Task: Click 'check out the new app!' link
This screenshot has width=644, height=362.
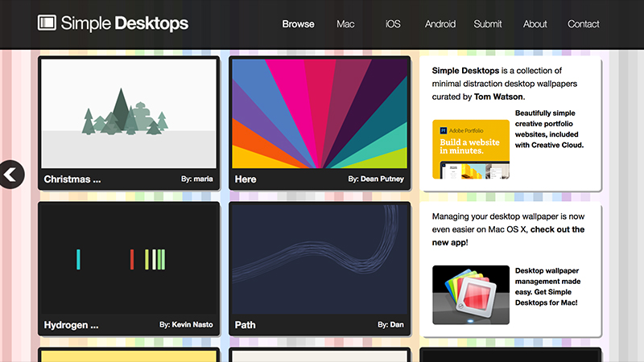Action: coord(508,236)
